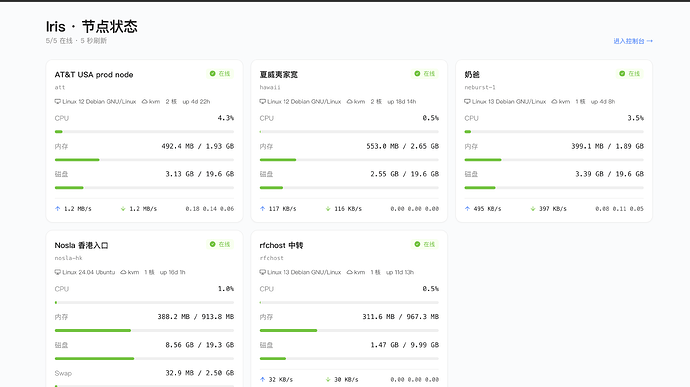Click the hostname hawaii
This screenshot has height=387, width=690.
270,87
